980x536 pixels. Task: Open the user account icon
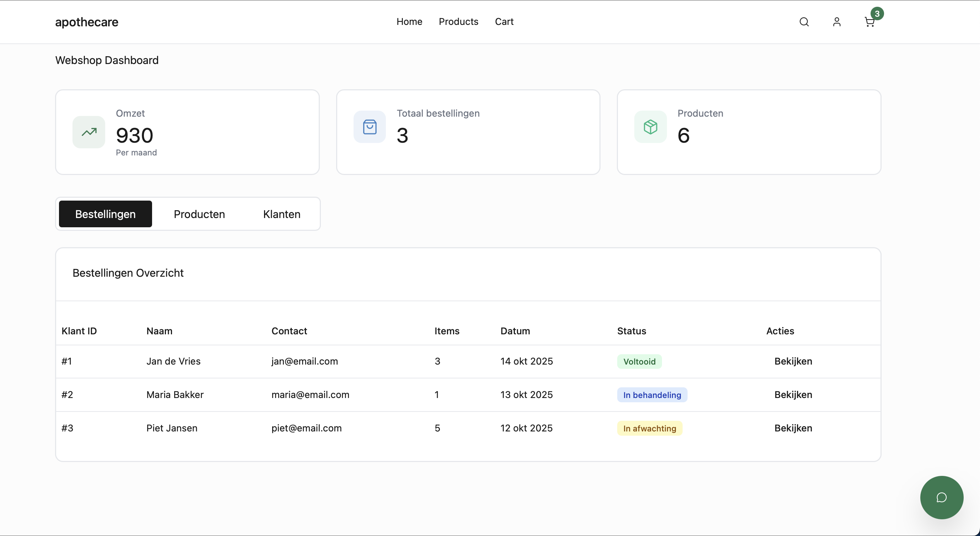[836, 22]
